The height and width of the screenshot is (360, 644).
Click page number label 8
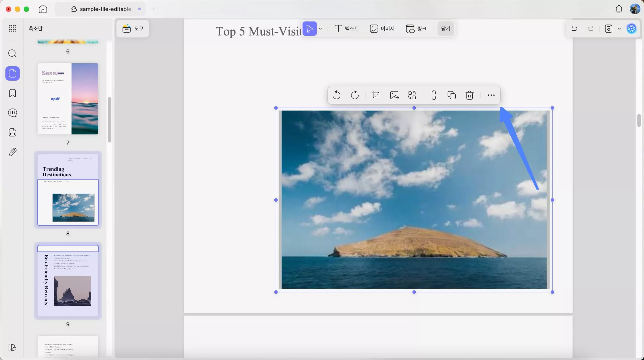[68, 233]
